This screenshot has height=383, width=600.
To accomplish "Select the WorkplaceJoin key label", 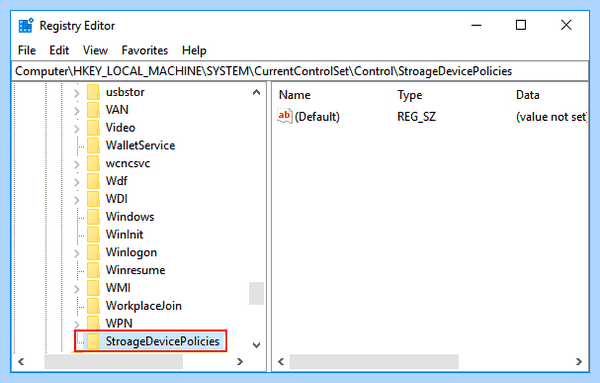I will pos(143,306).
